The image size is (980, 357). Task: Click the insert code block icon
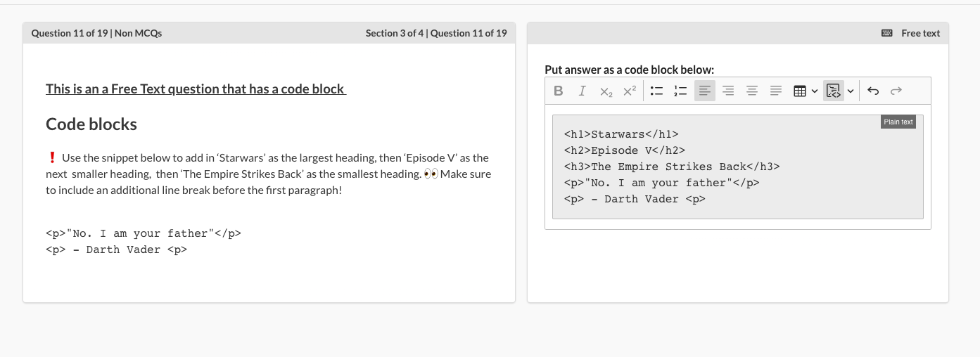[834, 91]
